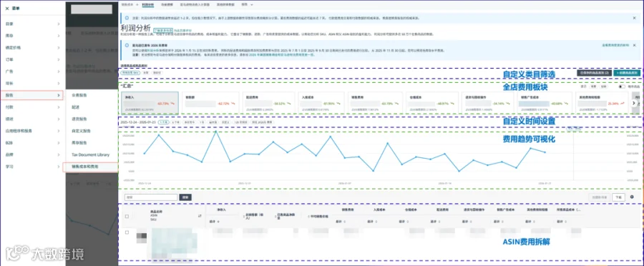Check the first product row checkbox

[127, 232]
